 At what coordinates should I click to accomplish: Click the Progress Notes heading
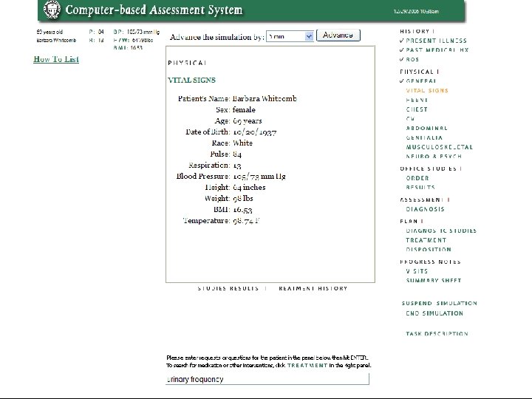[x=430, y=262]
